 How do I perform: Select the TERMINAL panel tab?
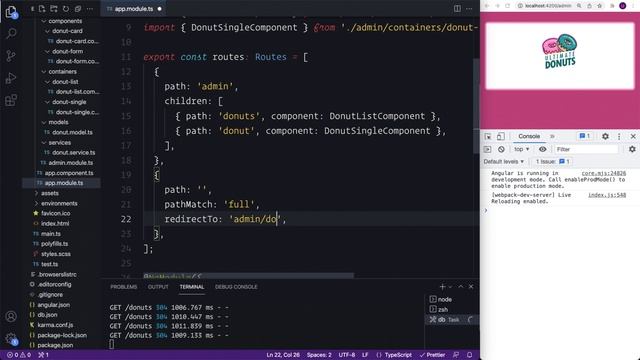[x=191, y=287]
